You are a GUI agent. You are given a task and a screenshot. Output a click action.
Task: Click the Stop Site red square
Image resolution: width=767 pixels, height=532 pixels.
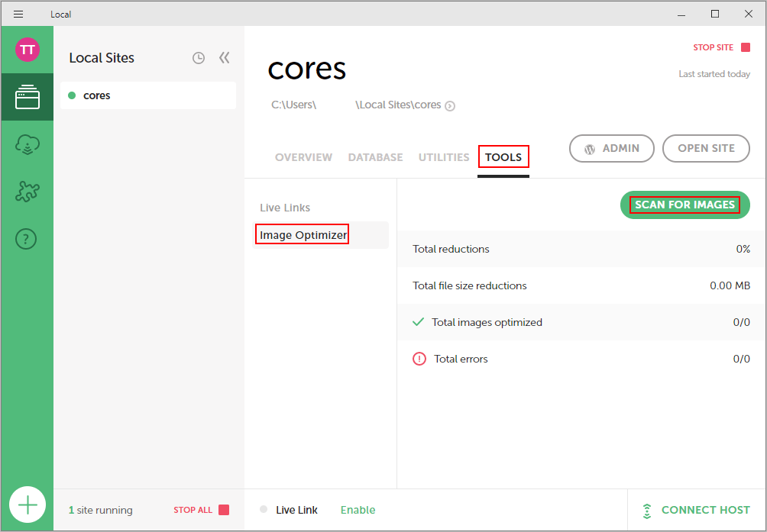(746, 47)
